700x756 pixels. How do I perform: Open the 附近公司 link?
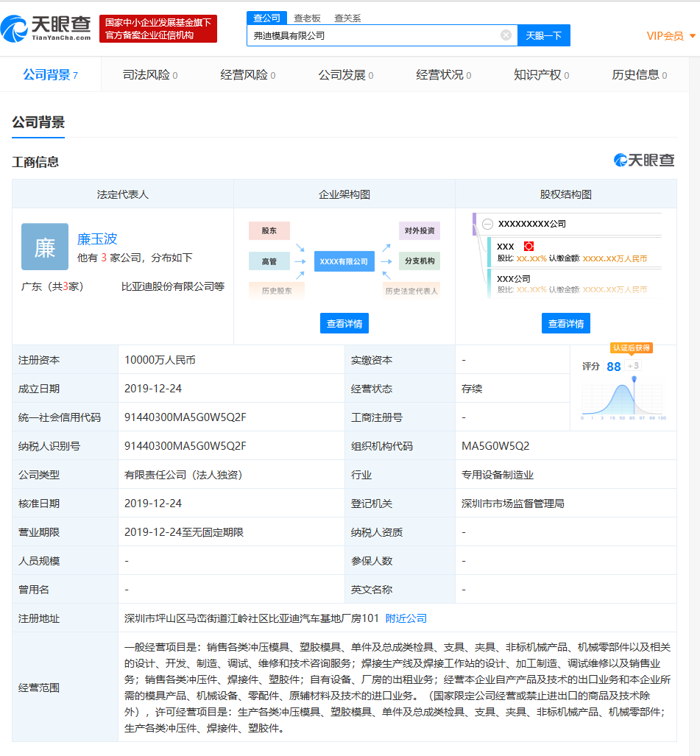[x=406, y=618]
